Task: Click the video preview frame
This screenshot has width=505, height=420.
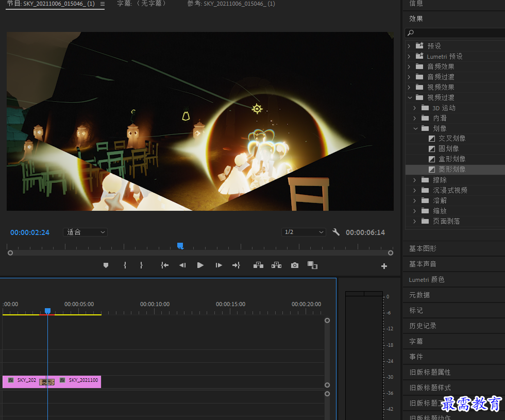Action: [x=200, y=121]
